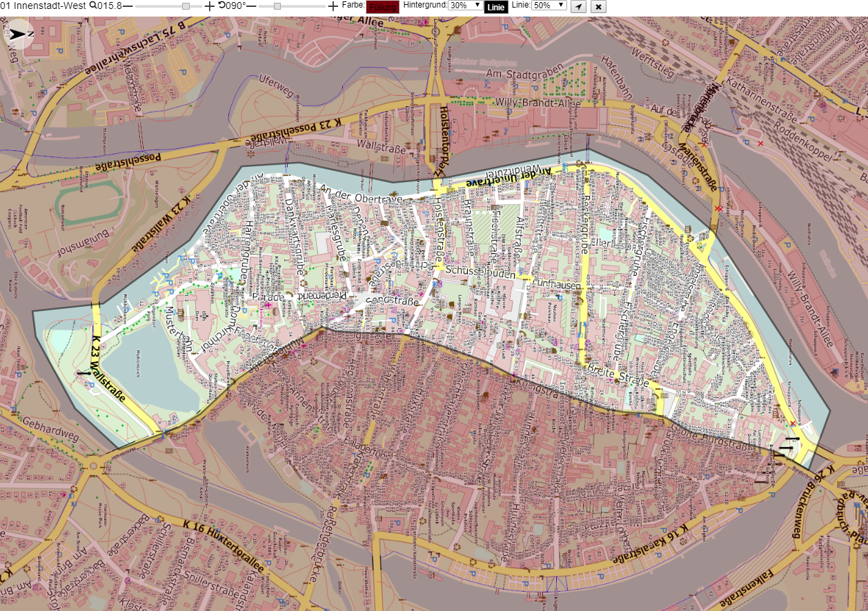Click the location arrow button
The height and width of the screenshot is (611, 868).
579,7
